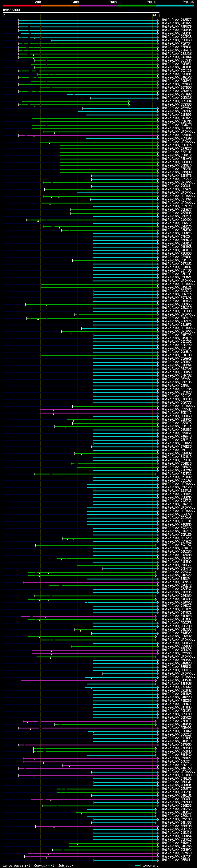Click the UniRef100_A5JST5 label
This screenshot has height=868, width=197.
click(177, 125)
